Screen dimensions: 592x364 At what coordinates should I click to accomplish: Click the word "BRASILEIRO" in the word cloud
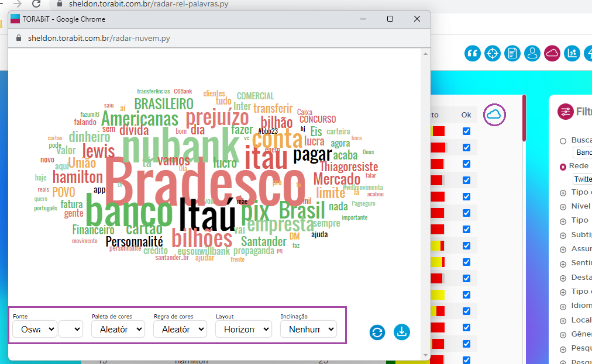pyautogui.click(x=164, y=104)
